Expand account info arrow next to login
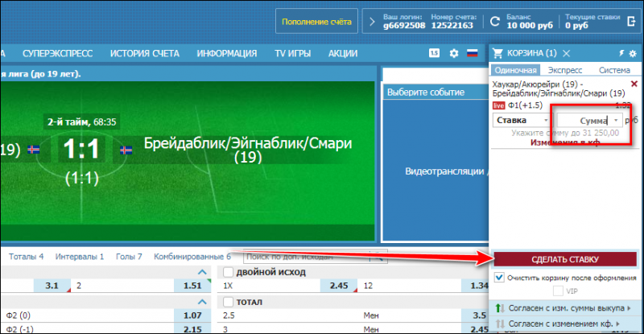The width and height of the screenshot is (644, 334). click(372, 22)
